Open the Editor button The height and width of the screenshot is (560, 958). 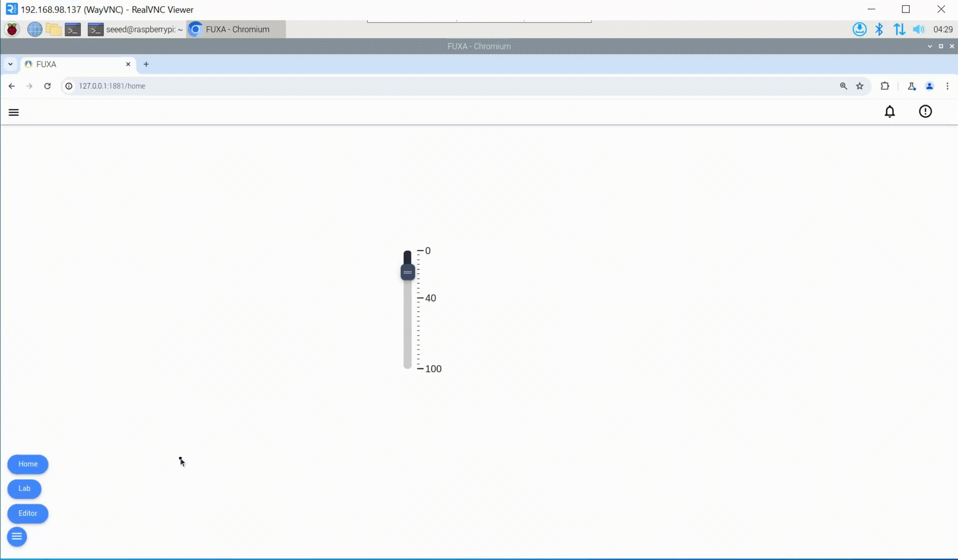coord(28,514)
